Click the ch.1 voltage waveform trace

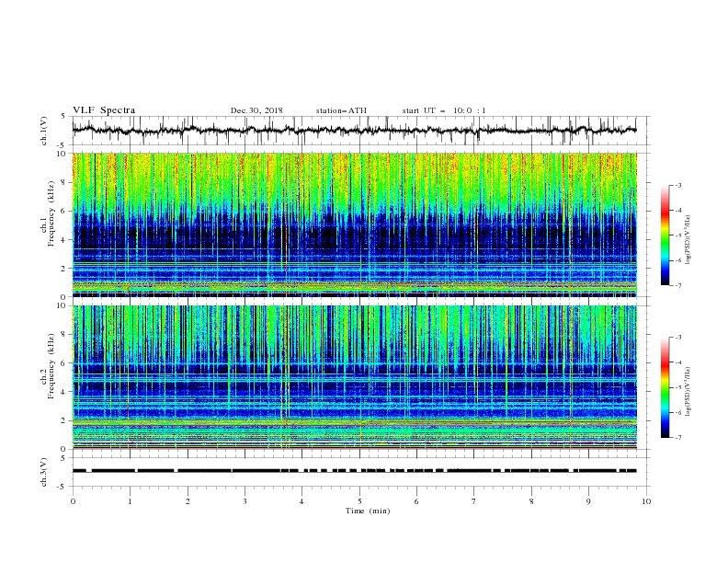coord(354,130)
